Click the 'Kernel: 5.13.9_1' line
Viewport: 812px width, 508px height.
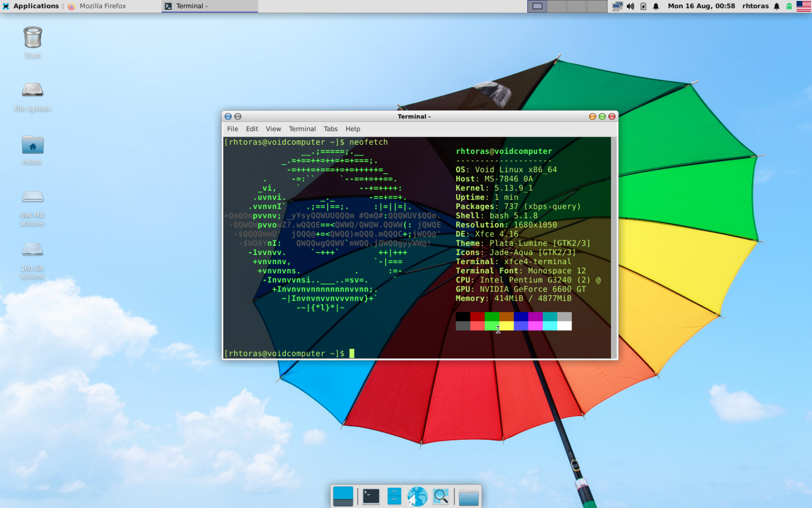pos(494,188)
